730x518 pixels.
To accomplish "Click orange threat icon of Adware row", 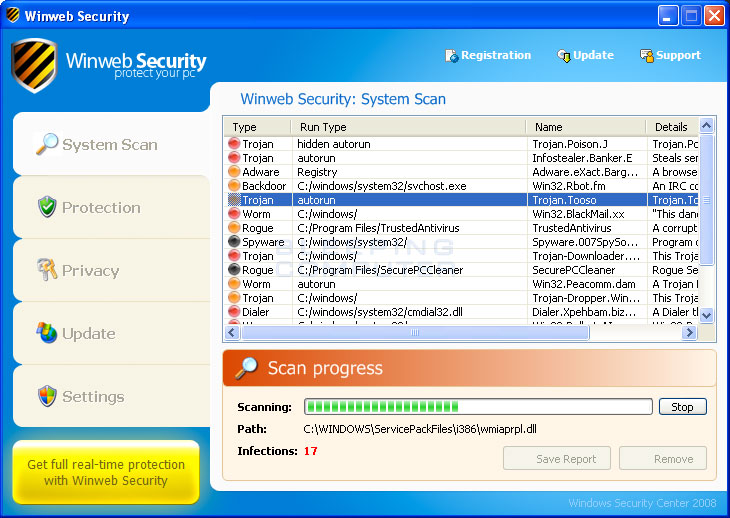I will point(234,171).
